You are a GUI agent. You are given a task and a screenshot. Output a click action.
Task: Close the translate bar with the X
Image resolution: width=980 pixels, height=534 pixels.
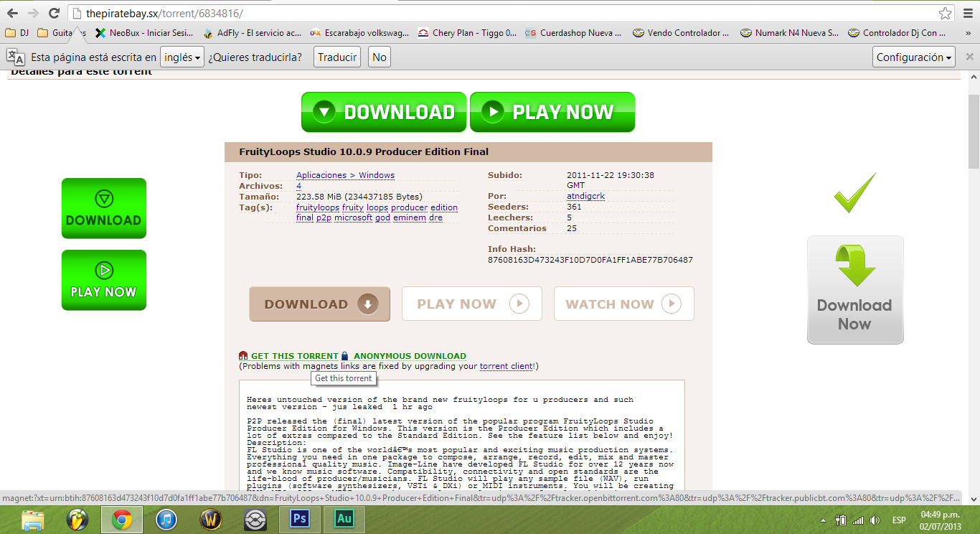point(969,57)
